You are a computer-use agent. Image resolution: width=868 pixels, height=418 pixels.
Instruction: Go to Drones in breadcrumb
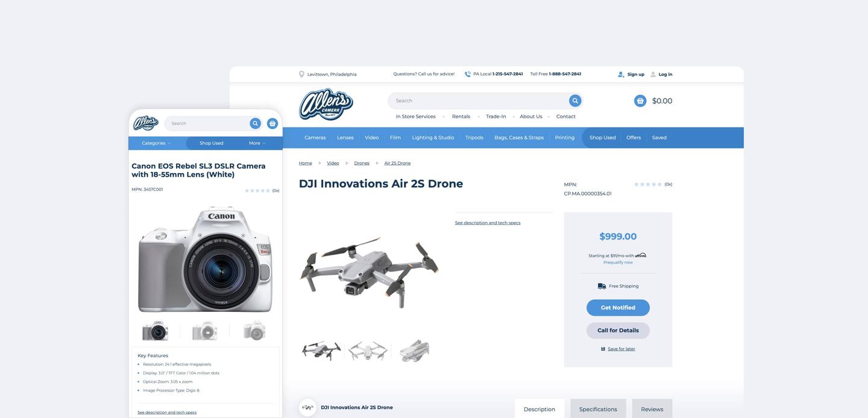click(362, 163)
